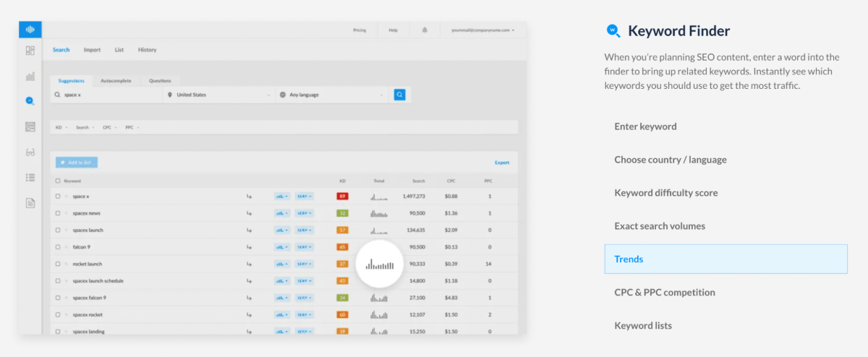The width and height of the screenshot is (868, 357).
Task: Switch to the Autocomplete tab
Action: click(116, 80)
